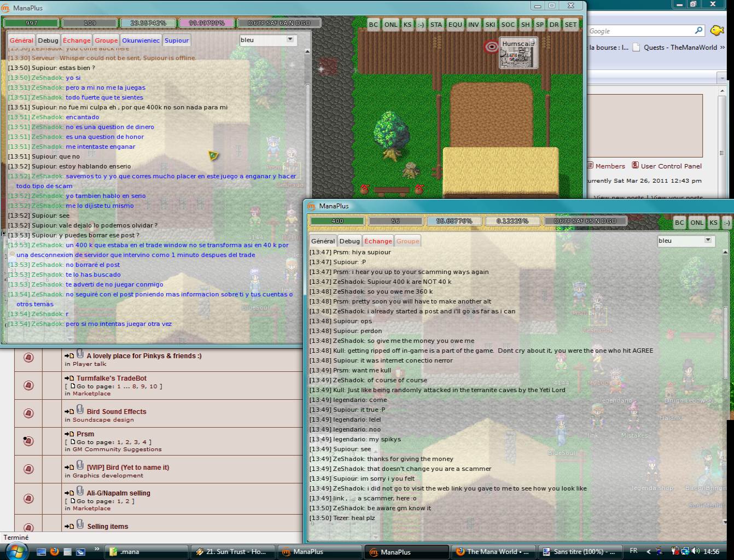Switch to Debug tab in back ManaPlus chat
The image size is (734, 560).
pyautogui.click(x=48, y=40)
